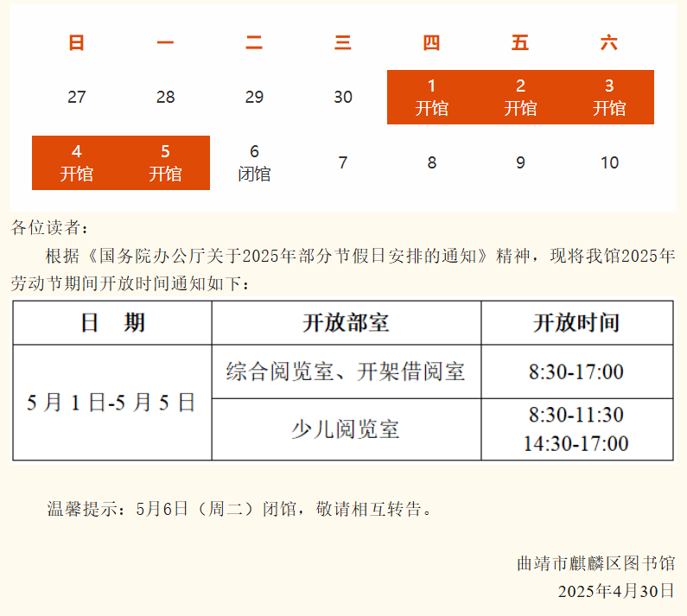Click calendar date 7
Viewport: 687px width, 616px height.
(x=343, y=162)
